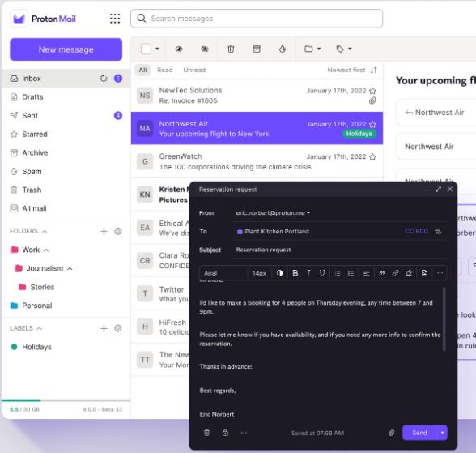Add a new folder with plus icon
The width and height of the screenshot is (476, 453).
click(x=104, y=231)
